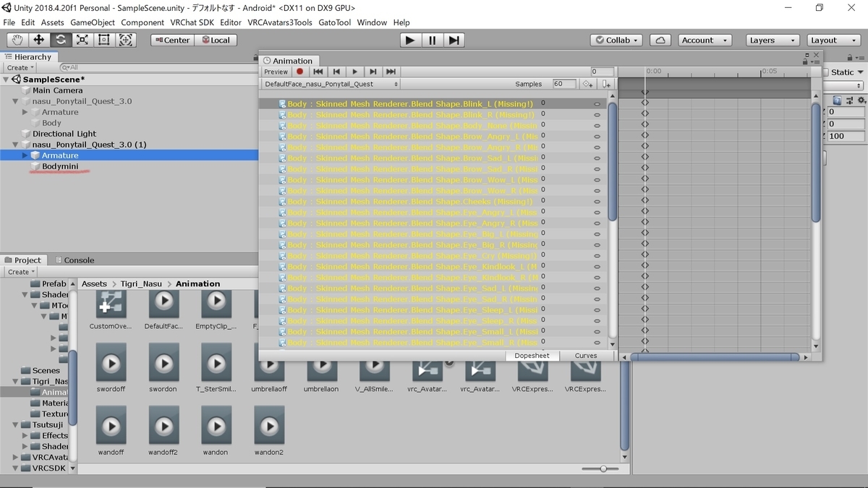Open the cloud services button
The height and width of the screenshot is (488, 868).
[x=660, y=40]
